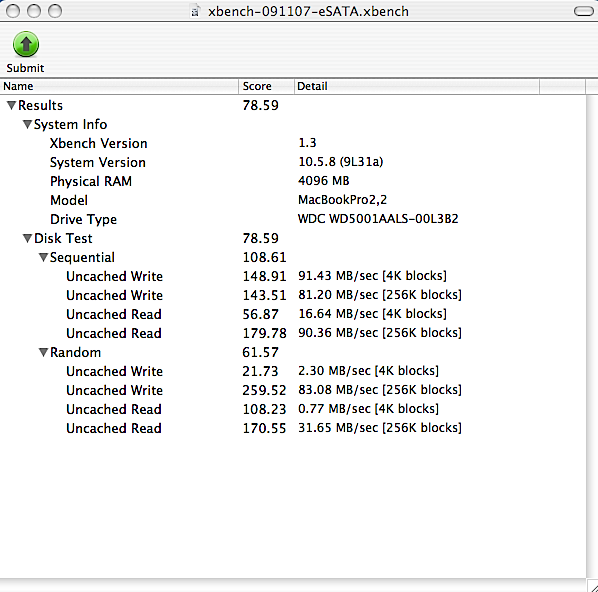Select Random Uncached Read 256K blocks row
598x592 pixels.
pyautogui.click(x=293, y=428)
